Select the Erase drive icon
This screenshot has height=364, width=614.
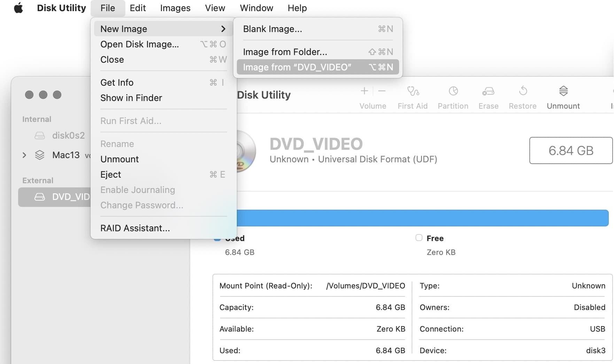(488, 91)
